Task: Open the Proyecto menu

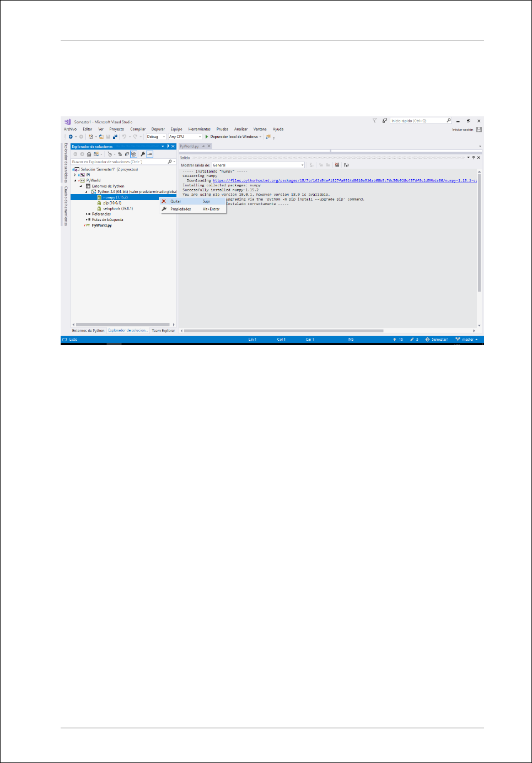Action: [x=117, y=129]
